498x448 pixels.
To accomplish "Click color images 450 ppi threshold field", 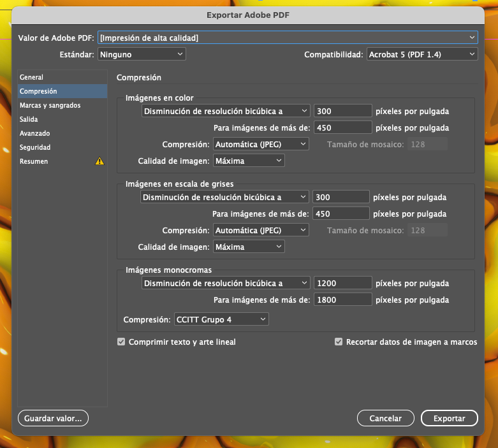I will pos(342,127).
